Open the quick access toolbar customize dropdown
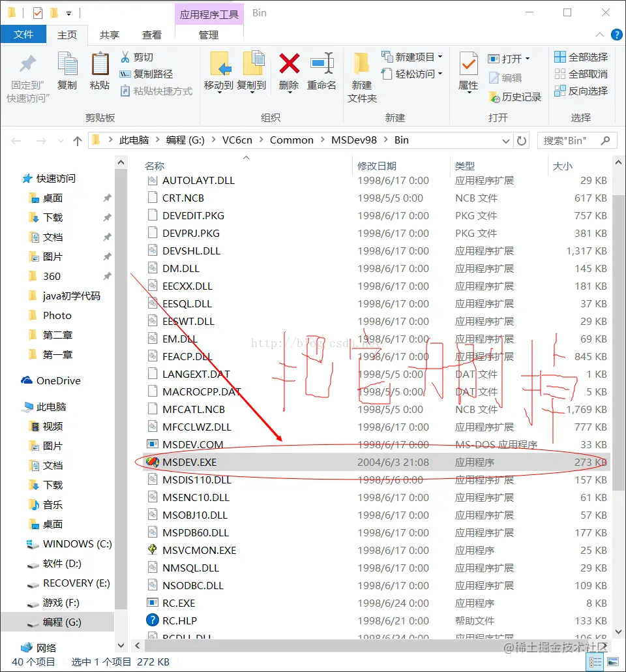Viewport: 626px width, 672px height. (68, 14)
